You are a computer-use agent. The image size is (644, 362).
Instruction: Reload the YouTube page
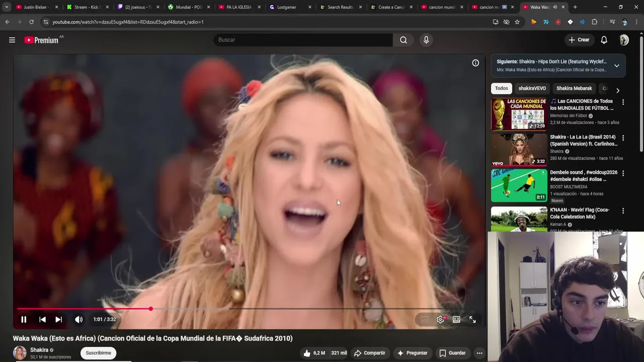[31, 22]
